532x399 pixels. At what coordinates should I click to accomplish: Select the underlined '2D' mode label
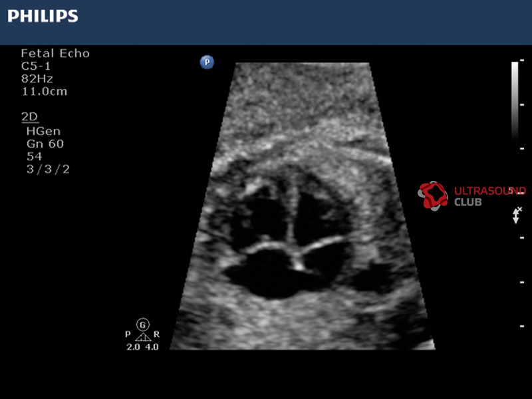[x=30, y=117]
